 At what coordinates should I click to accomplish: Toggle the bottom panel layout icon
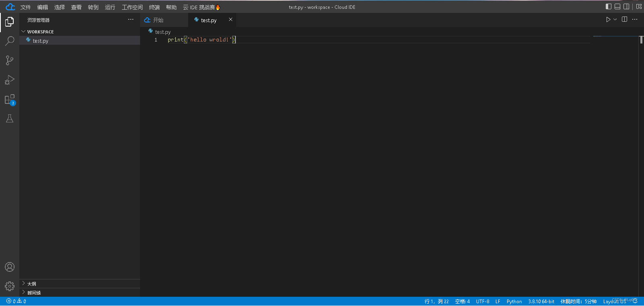pos(617,6)
